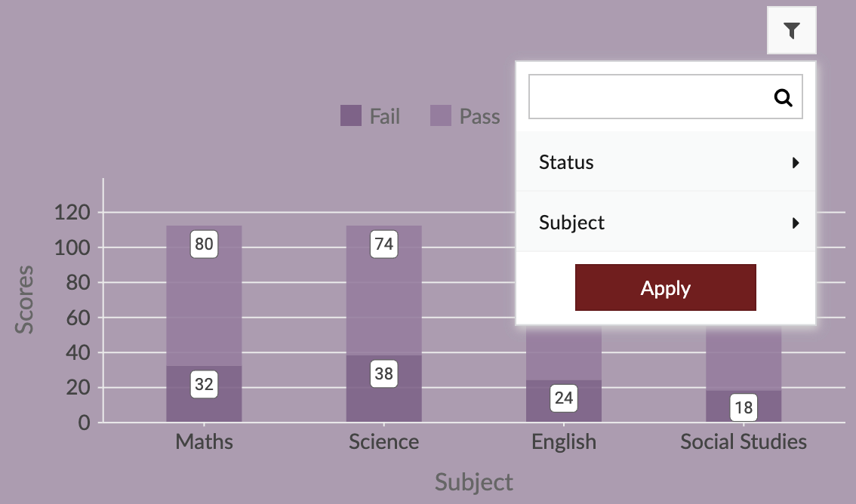Click the English Fail data label 24
This screenshot has width=856, height=504.
(x=563, y=398)
